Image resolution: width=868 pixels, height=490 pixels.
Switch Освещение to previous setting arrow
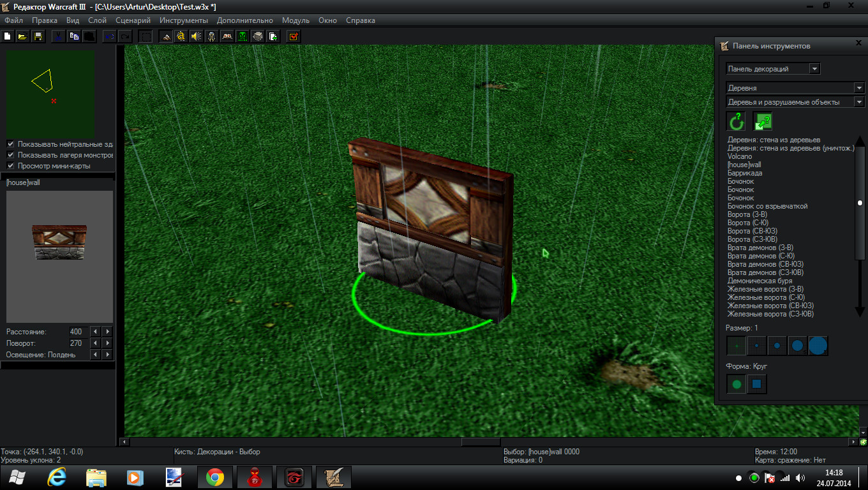(95, 355)
